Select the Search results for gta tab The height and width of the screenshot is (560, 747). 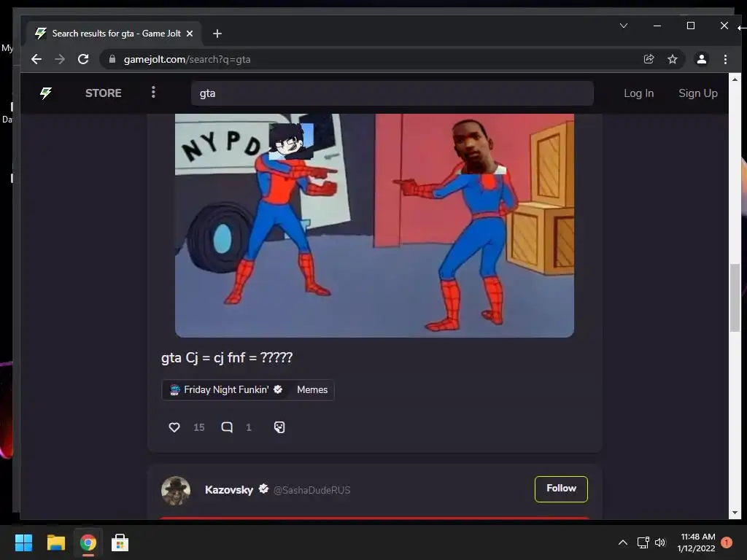[116, 34]
